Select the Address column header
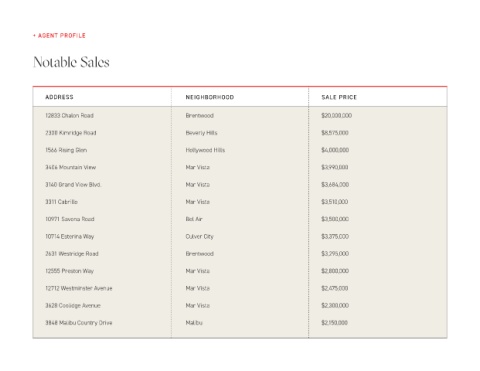The height and width of the screenshot is (371, 480). point(59,97)
